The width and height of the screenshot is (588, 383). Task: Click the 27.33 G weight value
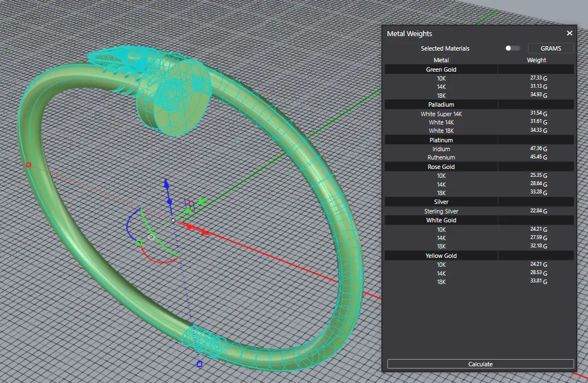click(539, 78)
